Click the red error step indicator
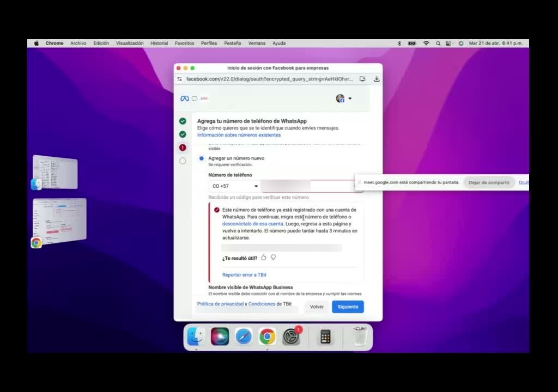This screenshot has width=558, height=392. tap(183, 148)
